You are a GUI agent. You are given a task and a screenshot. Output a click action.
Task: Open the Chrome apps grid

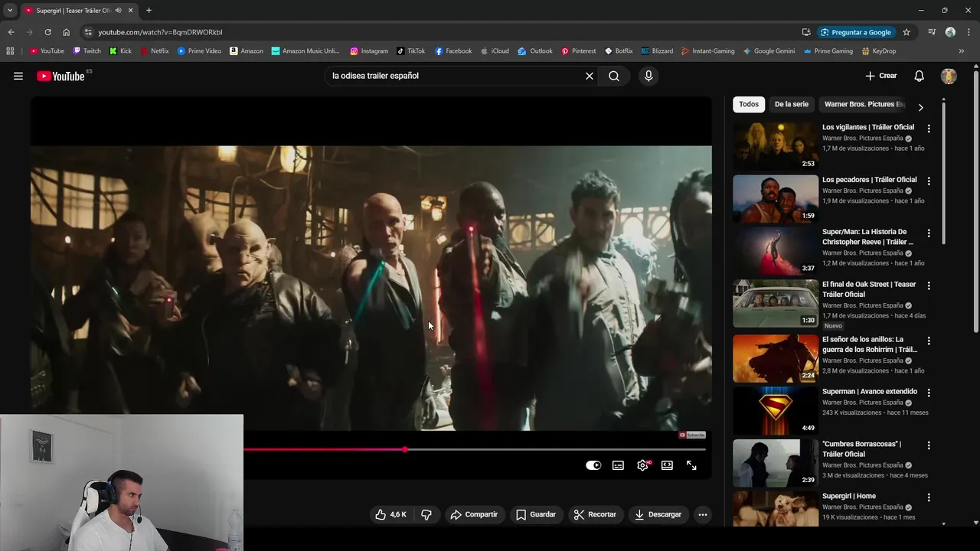[x=10, y=51]
